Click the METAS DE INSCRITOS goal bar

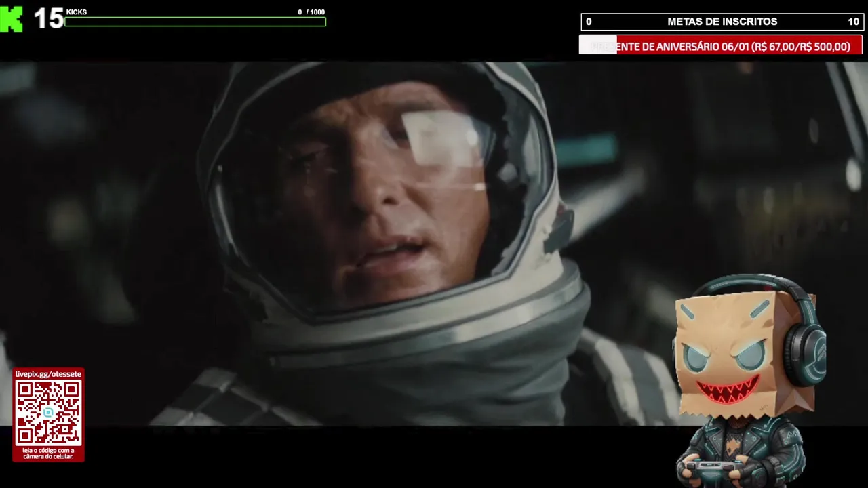(x=722, y=22)
